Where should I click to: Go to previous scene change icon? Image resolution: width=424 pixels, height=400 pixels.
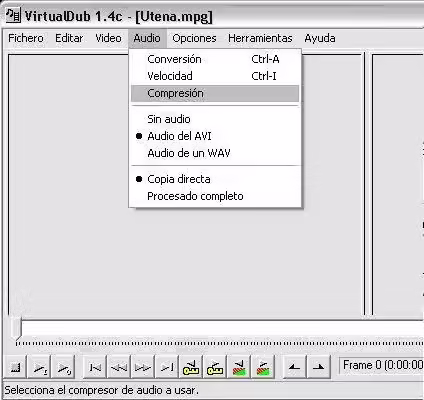click(239, 367)
